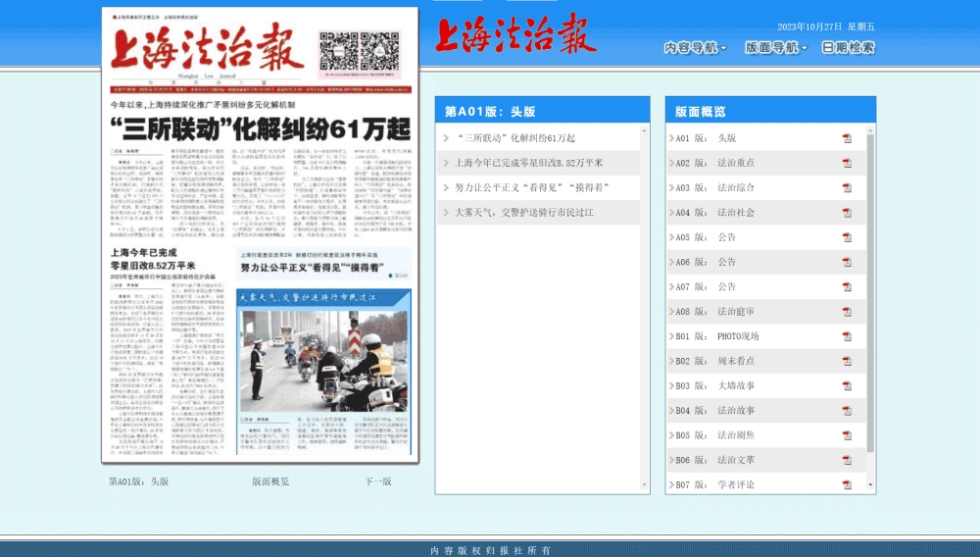Image resolution: width=980 pixels, height=557 pixels.
Task: Download the PDF for A03 法治综合
Action: pos(847,187)
